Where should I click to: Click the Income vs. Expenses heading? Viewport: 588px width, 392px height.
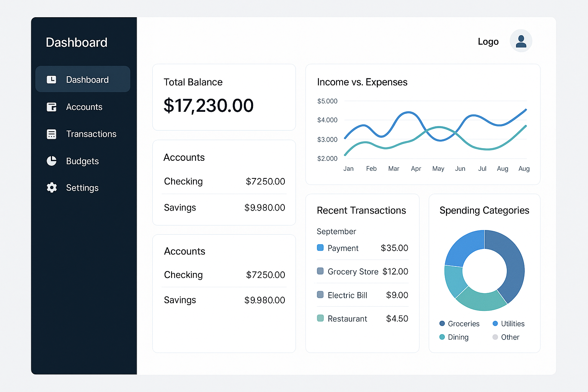tap(362, 82)
